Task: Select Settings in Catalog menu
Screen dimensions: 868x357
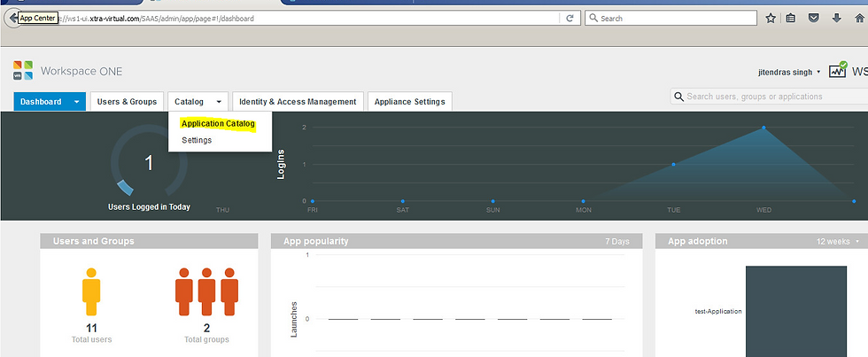Action: (197, 141)
